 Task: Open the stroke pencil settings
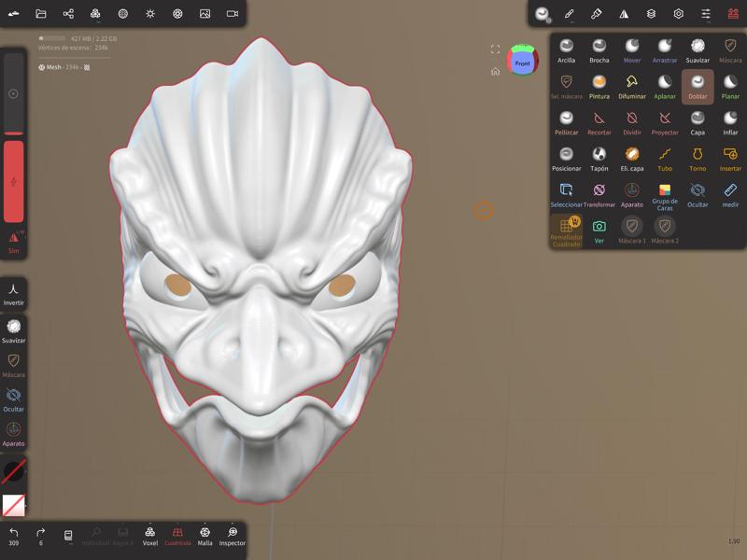coord(569,14)
